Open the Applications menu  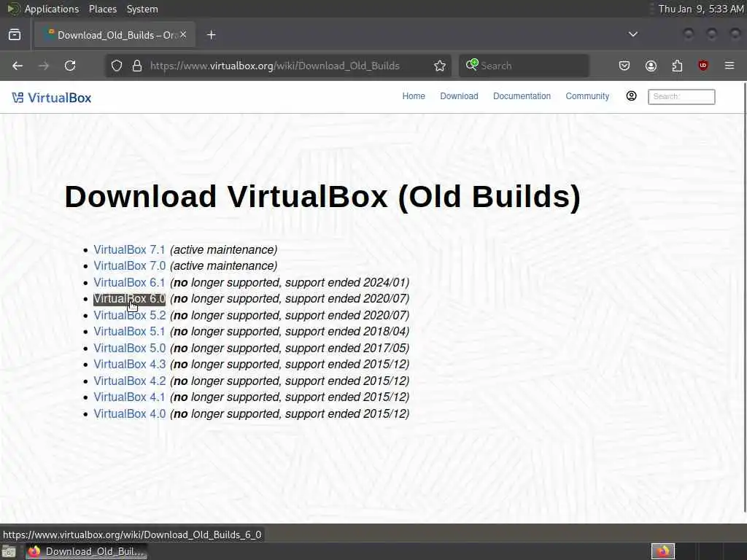click(52, 9)
